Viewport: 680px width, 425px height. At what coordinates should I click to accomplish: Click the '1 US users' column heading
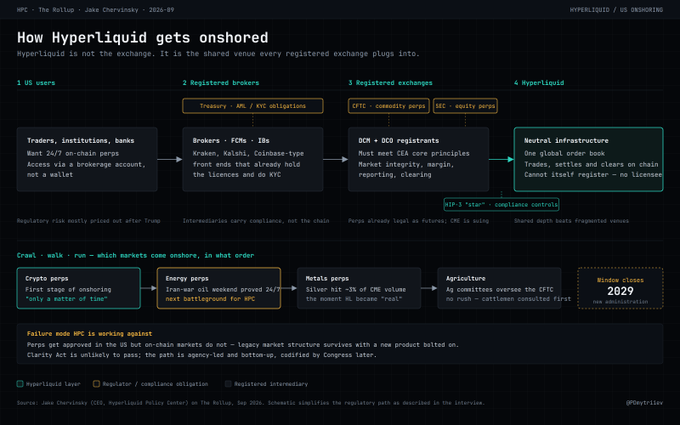[x=36, y=83]
